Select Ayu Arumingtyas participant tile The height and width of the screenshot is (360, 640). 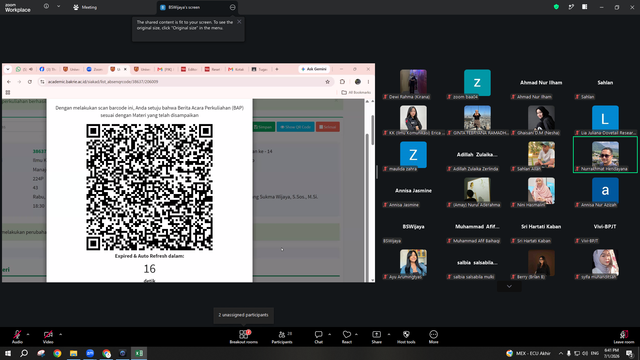click(x=413, y=263)
